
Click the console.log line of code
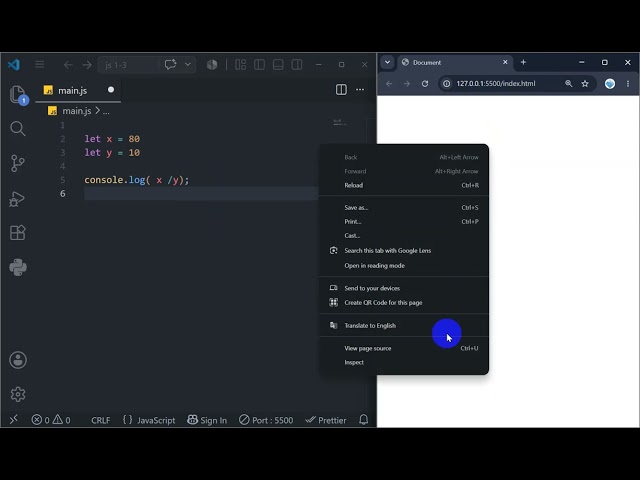[x=137, y=180]
